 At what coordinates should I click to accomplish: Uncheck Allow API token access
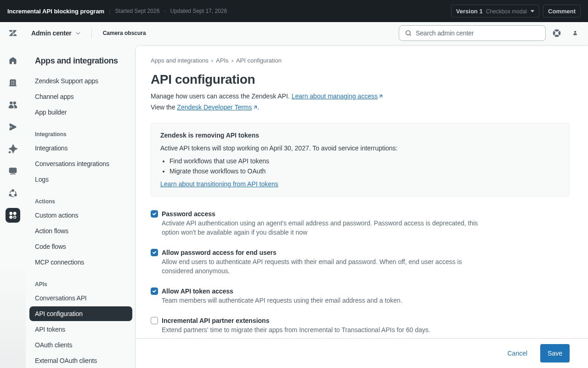(x=154, y=291)
